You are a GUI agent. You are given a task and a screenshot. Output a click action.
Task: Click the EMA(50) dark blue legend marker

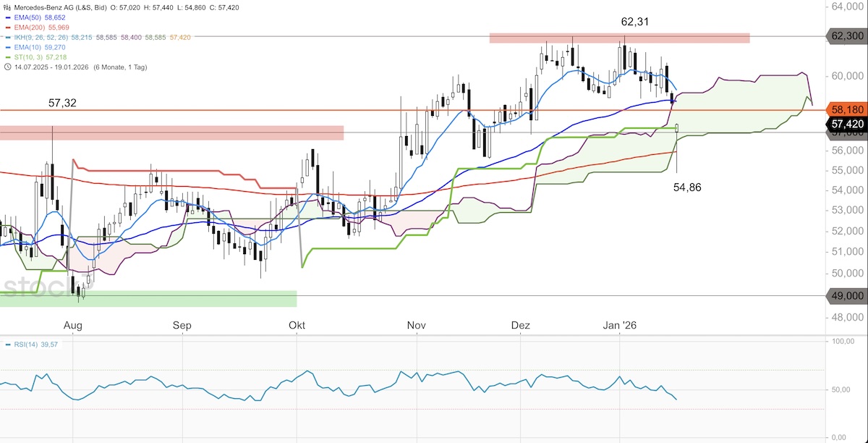(7, 16)
